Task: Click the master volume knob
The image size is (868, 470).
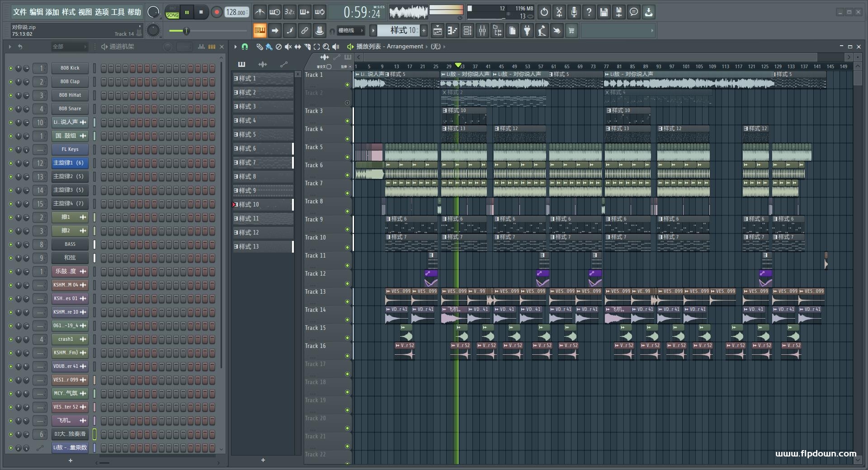Action: coord(153,12)
